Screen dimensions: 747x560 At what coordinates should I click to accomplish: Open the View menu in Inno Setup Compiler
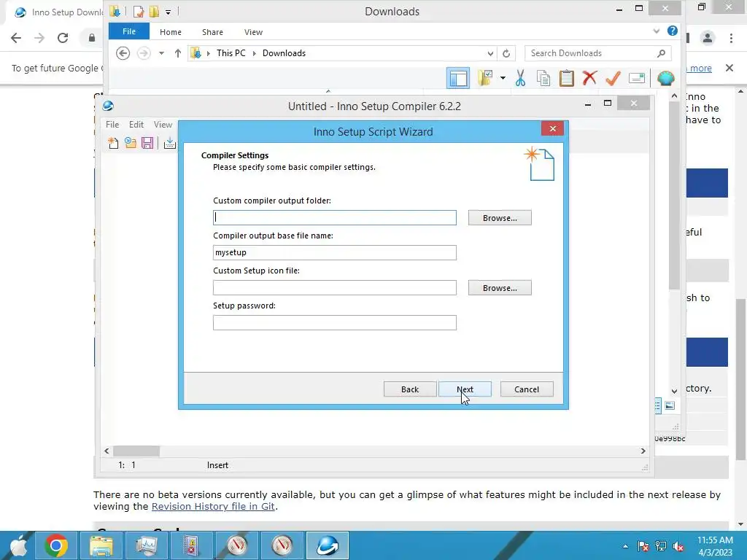[x=163, y=124]
